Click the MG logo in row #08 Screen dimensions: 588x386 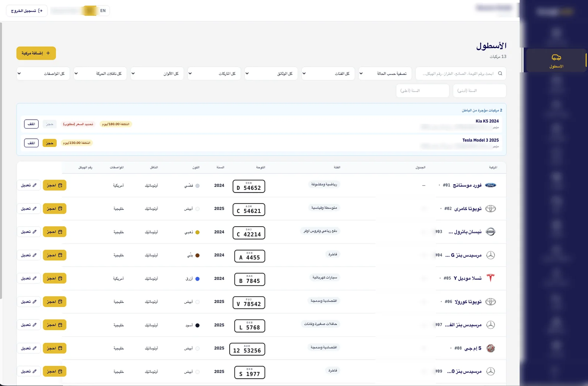point(491,348)
